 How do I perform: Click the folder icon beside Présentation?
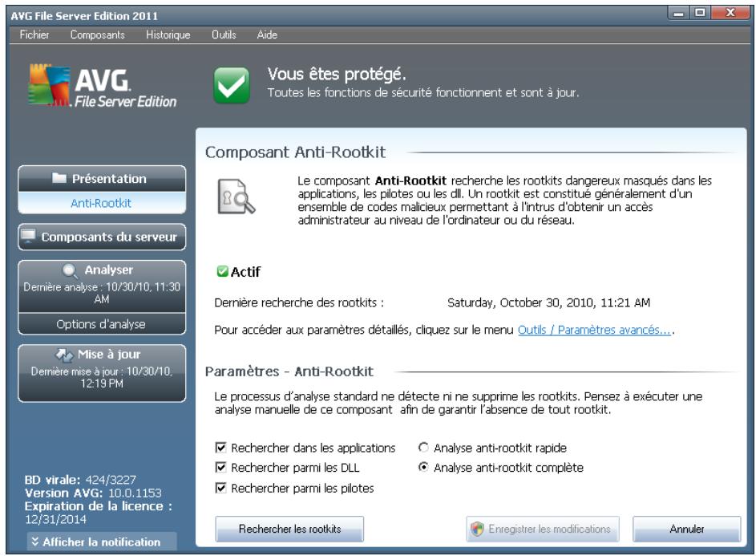[59, 178]
